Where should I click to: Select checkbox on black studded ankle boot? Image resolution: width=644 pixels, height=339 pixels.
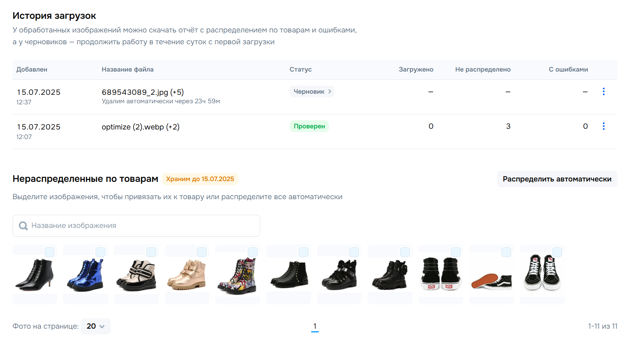click(303, 252)
